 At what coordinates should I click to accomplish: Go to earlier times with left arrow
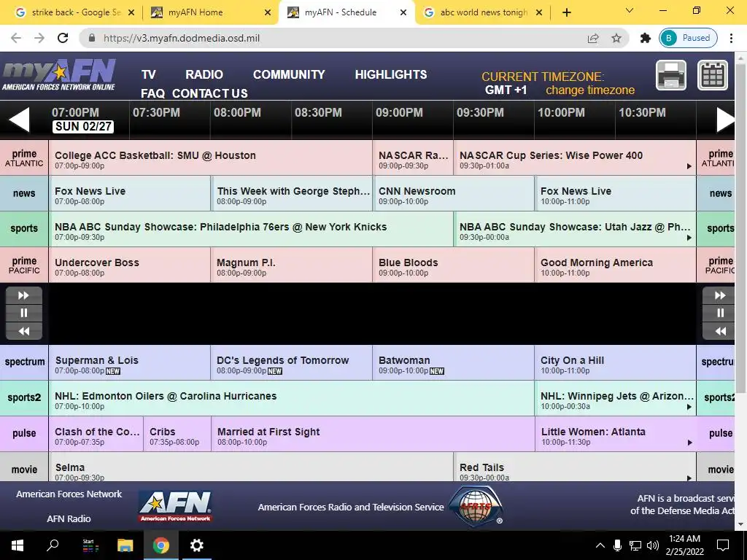coord(19,120)
